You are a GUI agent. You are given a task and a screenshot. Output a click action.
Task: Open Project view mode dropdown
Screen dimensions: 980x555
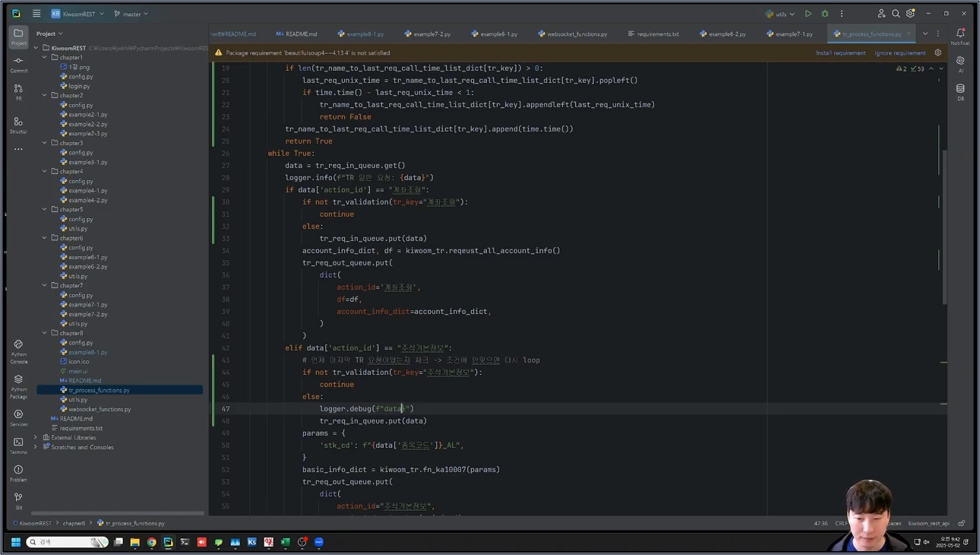coord(49,33)
